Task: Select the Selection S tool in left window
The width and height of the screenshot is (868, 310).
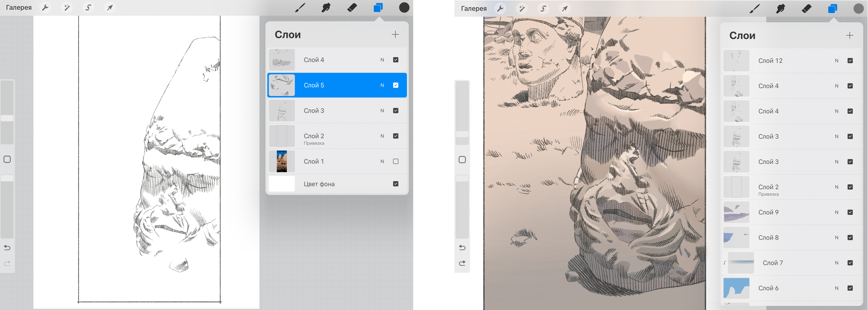Action: pyautogui.click(x=88, y=7)
